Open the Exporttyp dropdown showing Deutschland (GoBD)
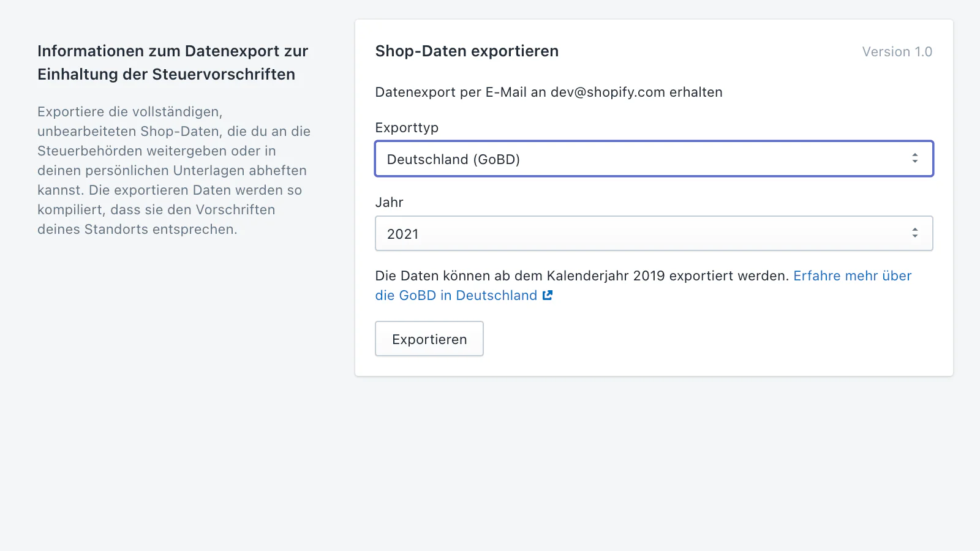The width and height of the screenshot is (980, 551). (x=654, y=159)
